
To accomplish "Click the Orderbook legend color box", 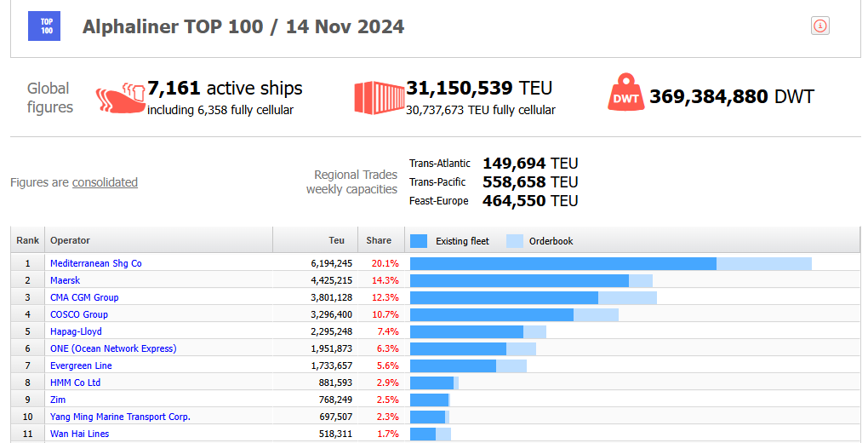I will pyautogui.click(x=514, y=241).
